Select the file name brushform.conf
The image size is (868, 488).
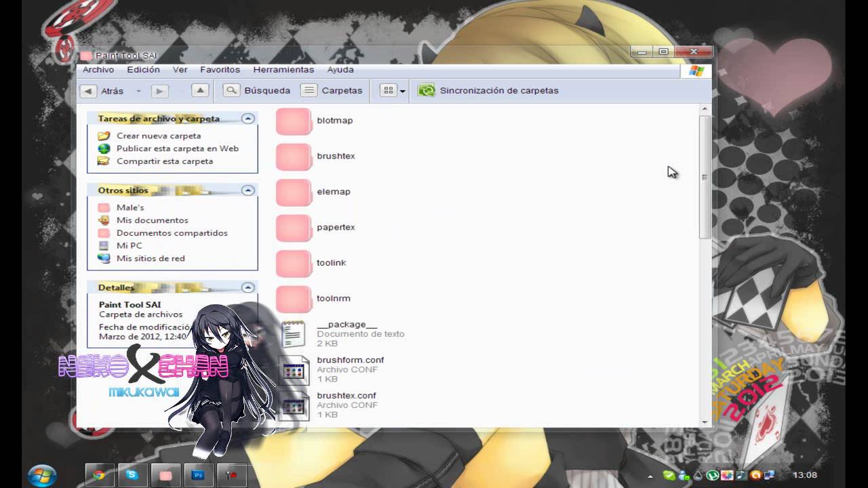[x=351, y=360]
